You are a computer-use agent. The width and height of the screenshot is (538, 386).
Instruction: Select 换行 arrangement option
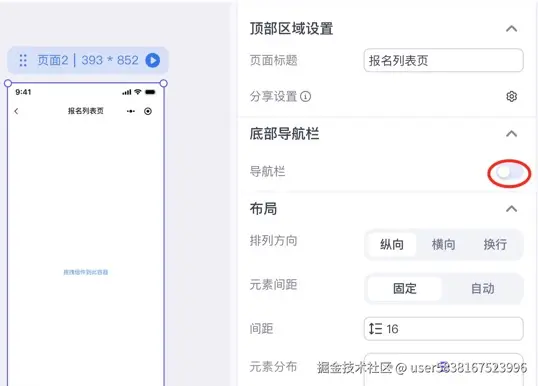(x=495, y=244)
